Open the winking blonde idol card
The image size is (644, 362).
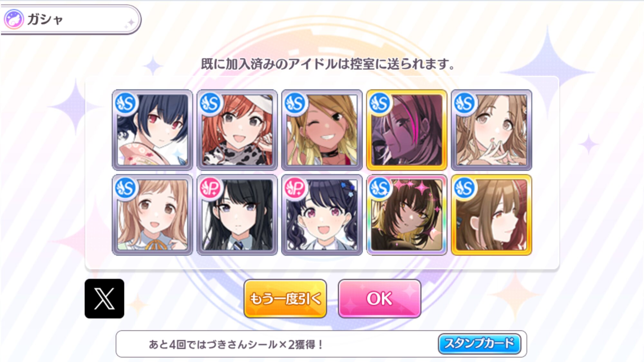tap(322, 130)
